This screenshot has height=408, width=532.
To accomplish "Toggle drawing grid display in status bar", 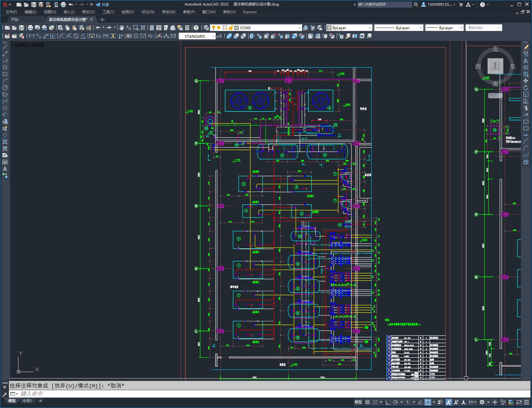I will coord(367,402).
